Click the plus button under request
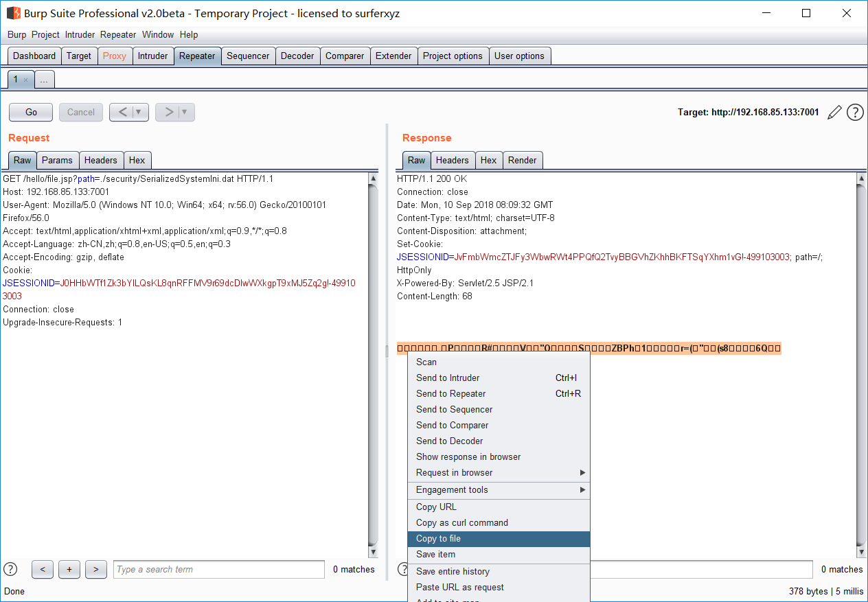The image size is (868, 602). pyautogui.click(x=69, y=569)
